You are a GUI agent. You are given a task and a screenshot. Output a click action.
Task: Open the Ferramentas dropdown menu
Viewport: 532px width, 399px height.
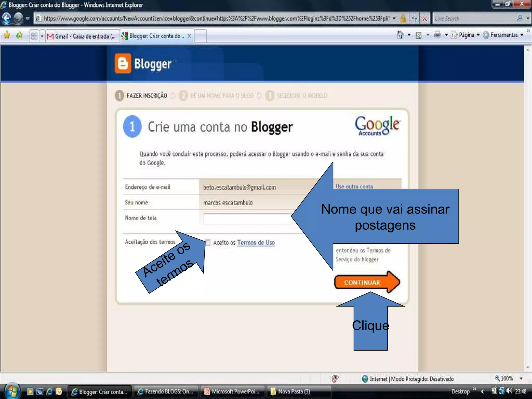coord(504,35)
